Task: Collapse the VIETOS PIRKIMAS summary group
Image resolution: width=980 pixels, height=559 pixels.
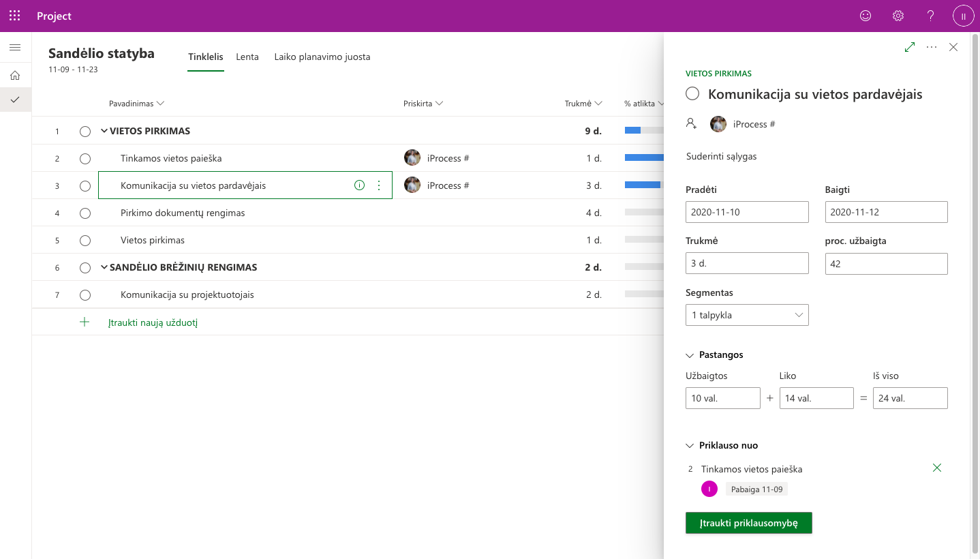Action: (x=104, y=131)
